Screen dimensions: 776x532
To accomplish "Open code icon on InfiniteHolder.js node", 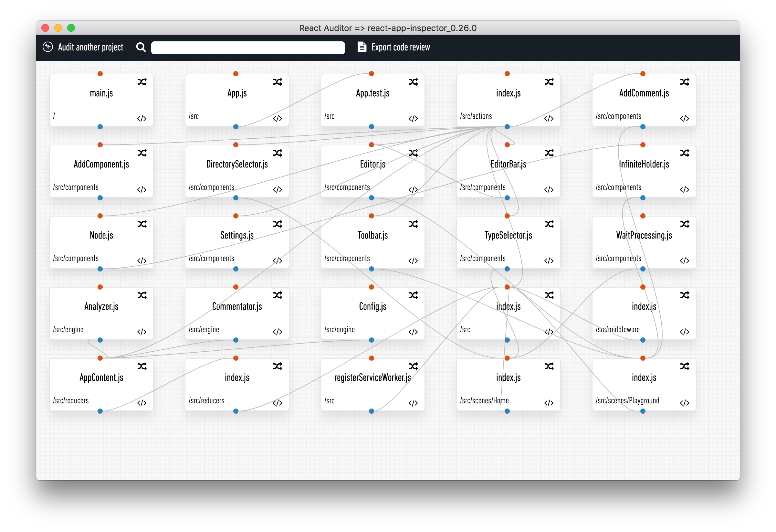I will click(x=685, y=190).
